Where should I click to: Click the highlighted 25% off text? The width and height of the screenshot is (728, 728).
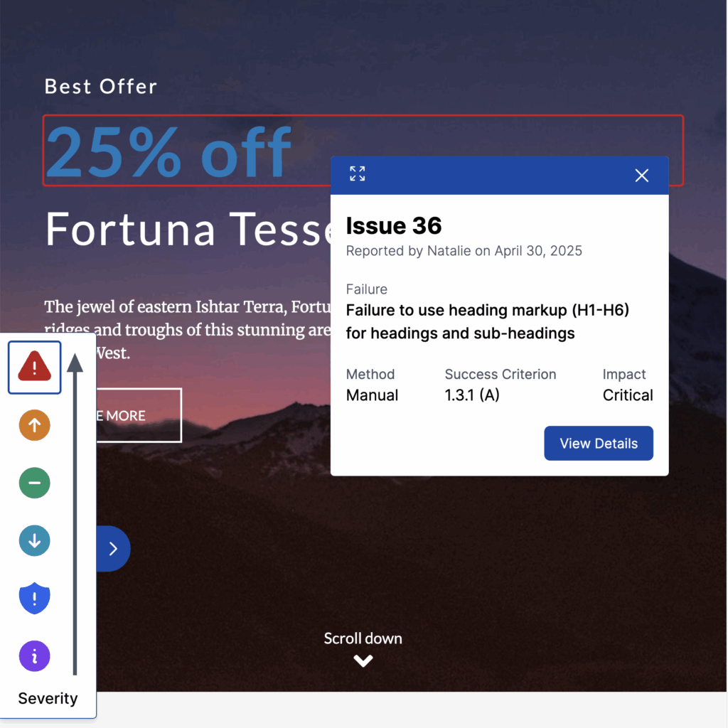click(x=169, y=152)
